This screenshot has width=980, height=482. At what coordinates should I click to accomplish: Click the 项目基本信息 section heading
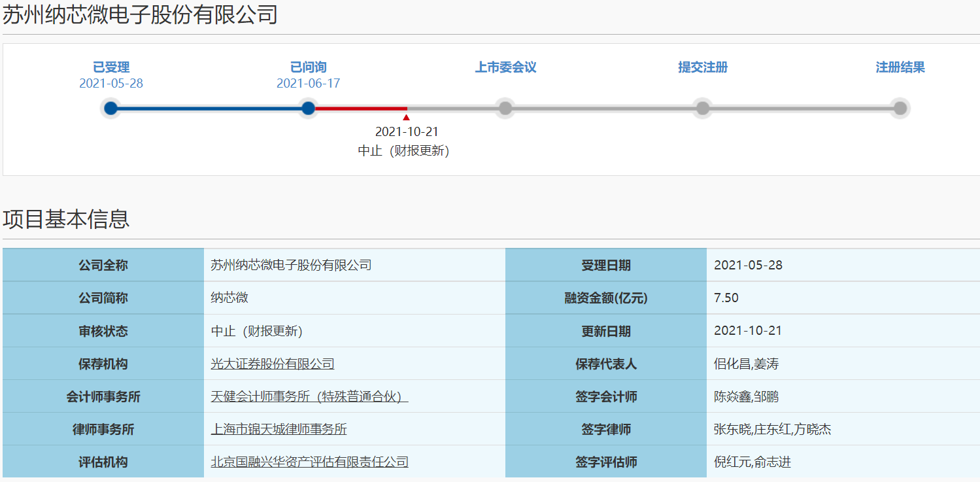pos(66,219)
